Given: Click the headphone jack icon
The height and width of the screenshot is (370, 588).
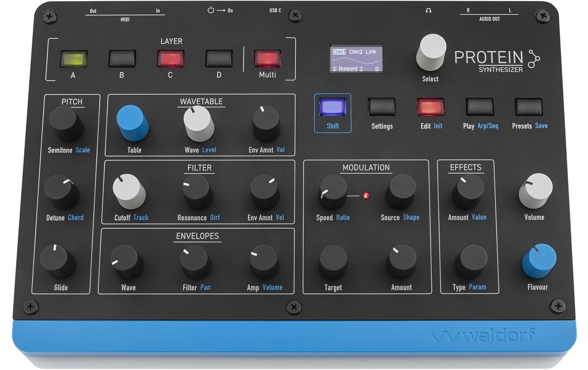Looking at the screenshot, I should point(428,10).
